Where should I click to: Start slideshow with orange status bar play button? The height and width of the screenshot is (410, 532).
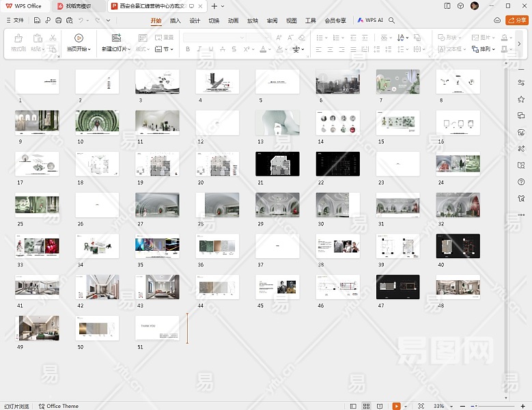pos(397,406)
